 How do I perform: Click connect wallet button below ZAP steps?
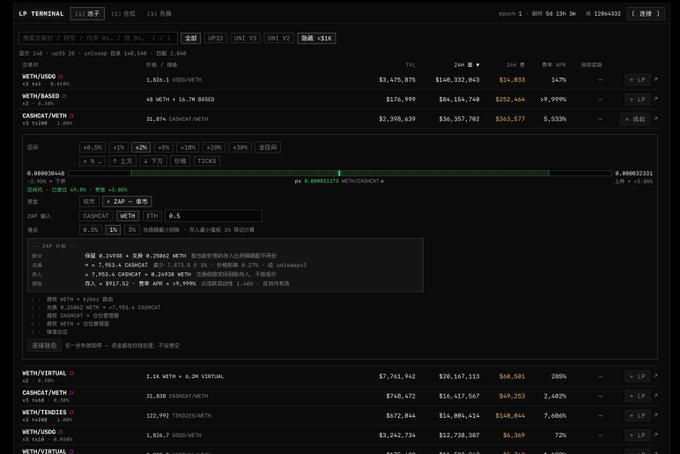click(x=44, y=346)
